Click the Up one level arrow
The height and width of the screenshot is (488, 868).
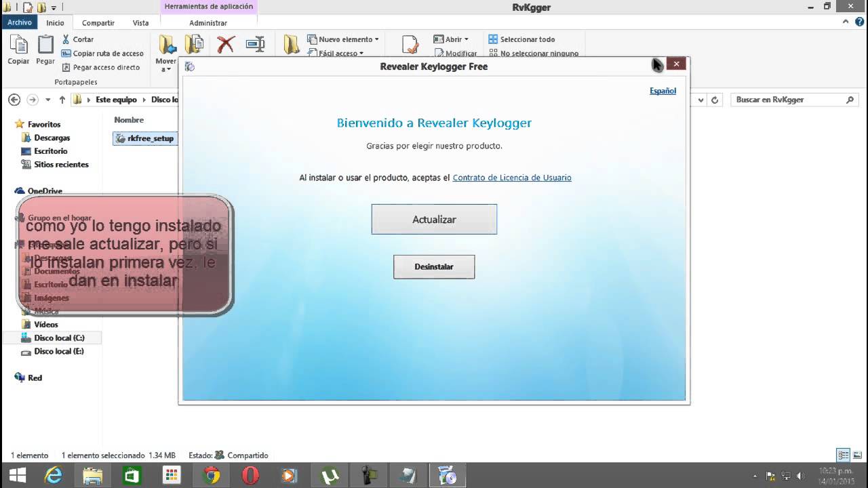pyautogui.click(x=62, y=100)
